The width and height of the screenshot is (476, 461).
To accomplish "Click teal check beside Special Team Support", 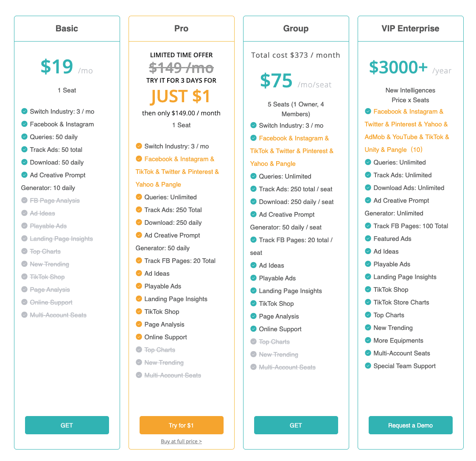I will tap(368, 366).
